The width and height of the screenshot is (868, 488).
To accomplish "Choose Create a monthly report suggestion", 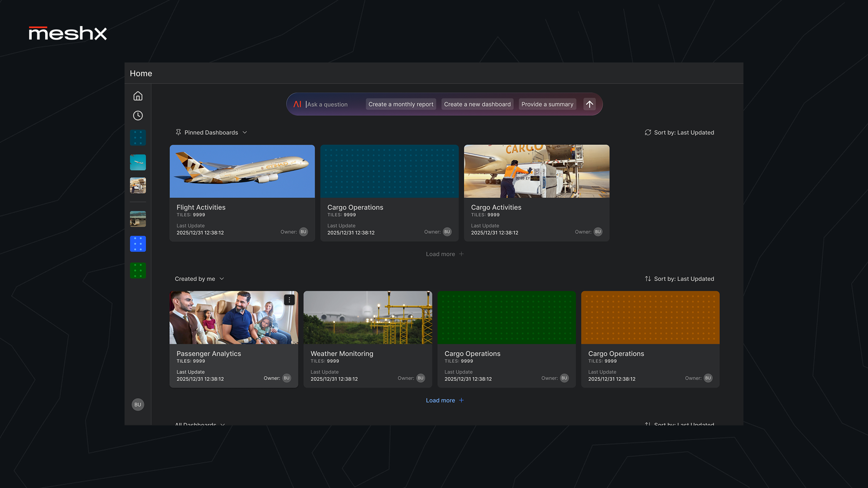I will [x=401, y=104].
